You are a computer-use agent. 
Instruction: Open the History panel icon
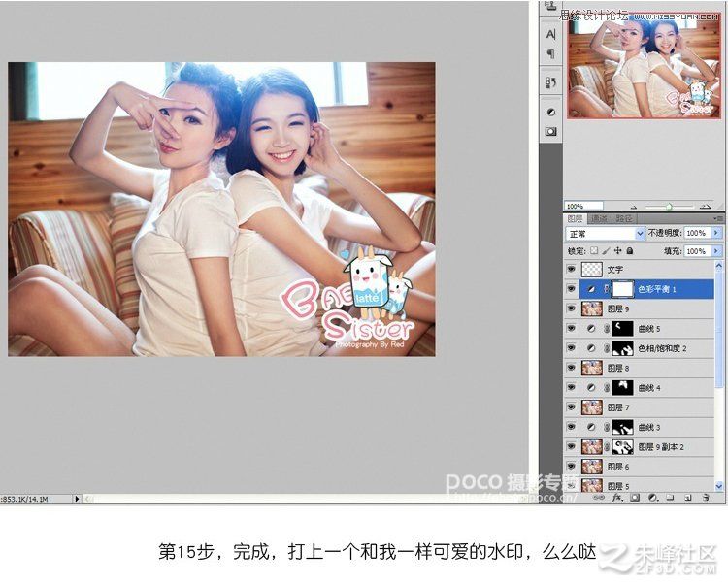pyautogui.click(x=550, y=82)
